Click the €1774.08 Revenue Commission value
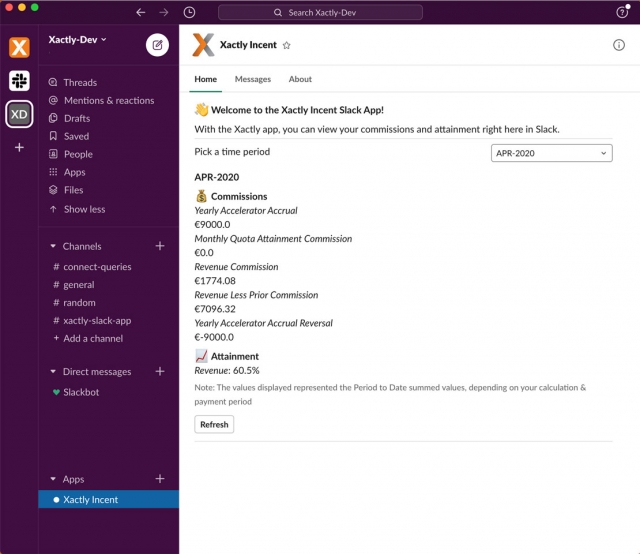This screenshot has height=554, width=640. click(215, 281)
